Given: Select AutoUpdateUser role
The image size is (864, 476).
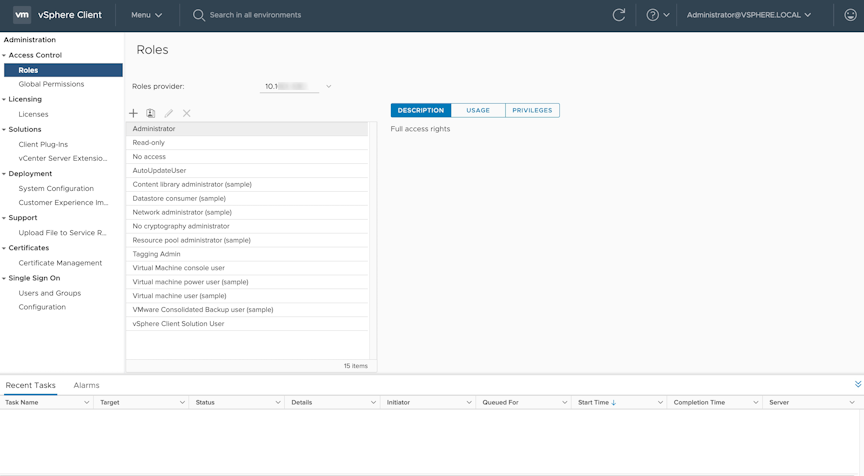Looking at the screenshot, I should click(x=247, y=170).
